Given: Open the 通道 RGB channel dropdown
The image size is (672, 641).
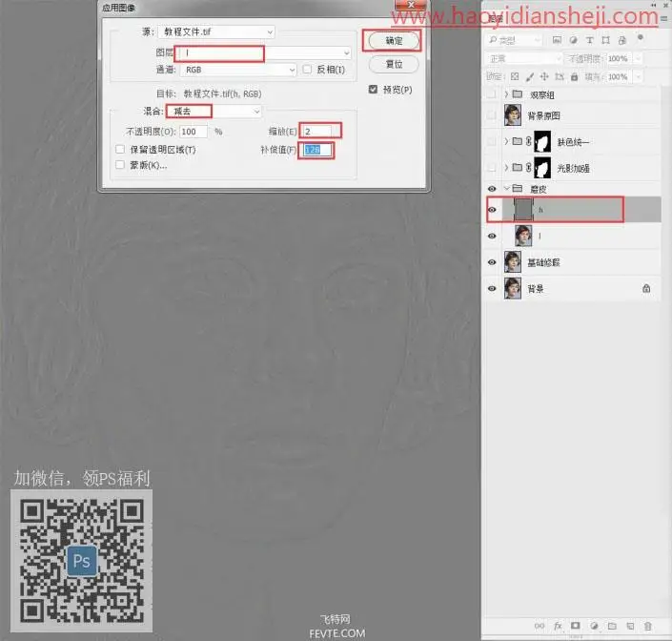Looking at the screenshot, I should [238, 70].
